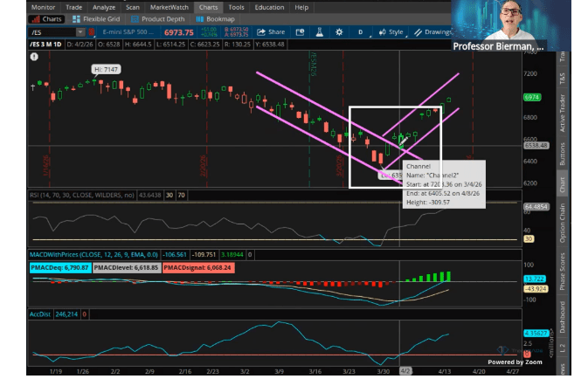
Task: Click the red symbol link icon
Action: [x=91, y=32]
